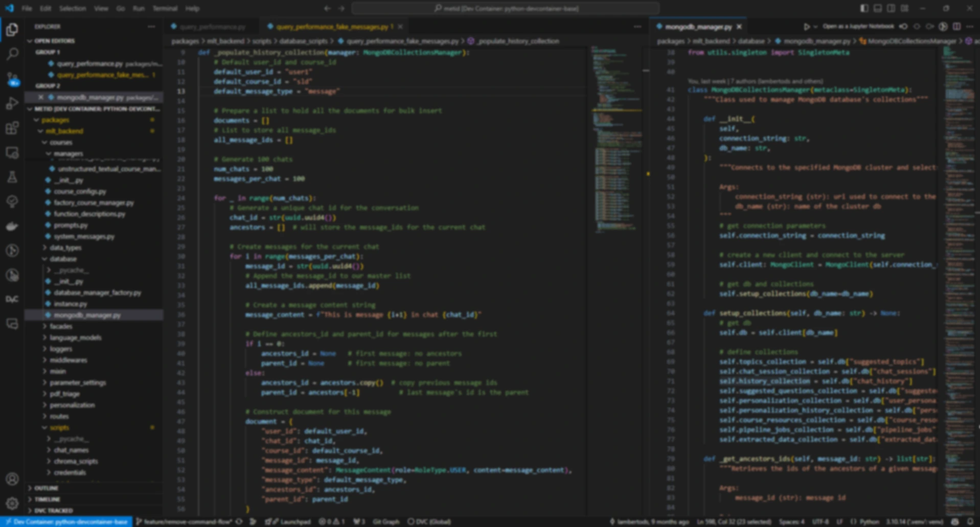This screenshot has height=527, width=980.
Task: Toggle the primary side bar visibility
Action: [x=864, y=9]
